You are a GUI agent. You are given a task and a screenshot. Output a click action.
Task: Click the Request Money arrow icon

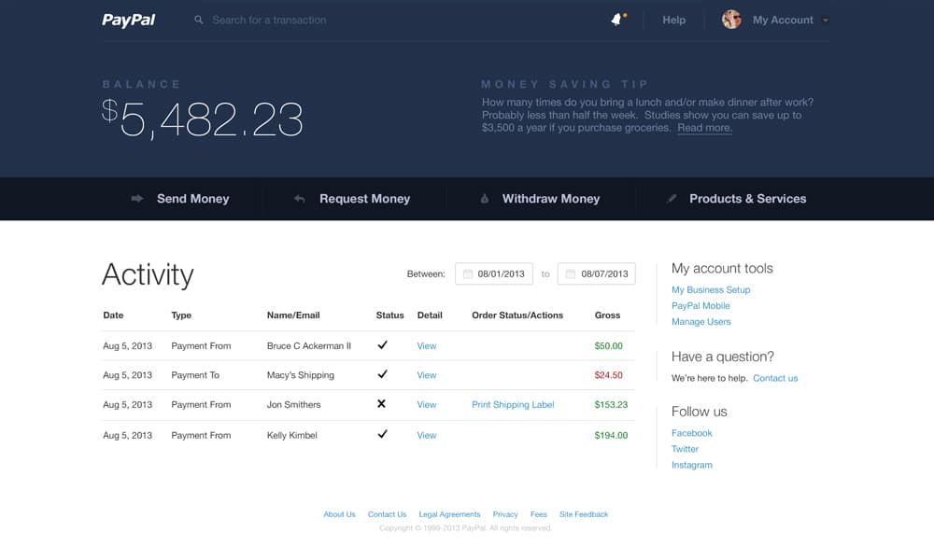[299, 198]
